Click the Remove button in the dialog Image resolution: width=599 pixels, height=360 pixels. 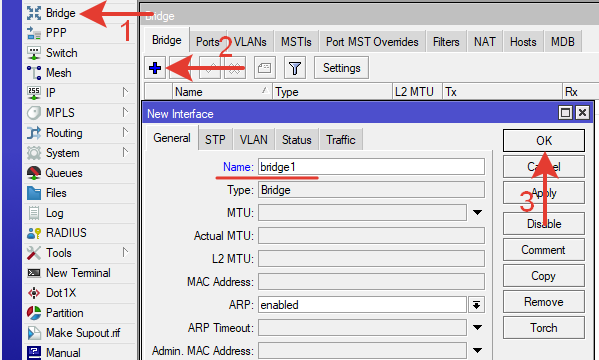click(544, 302)
